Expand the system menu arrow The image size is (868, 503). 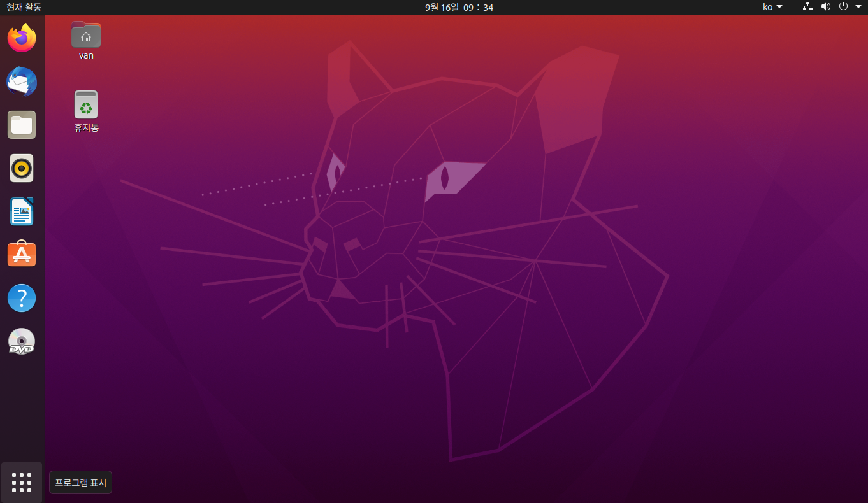pos(858,7)
